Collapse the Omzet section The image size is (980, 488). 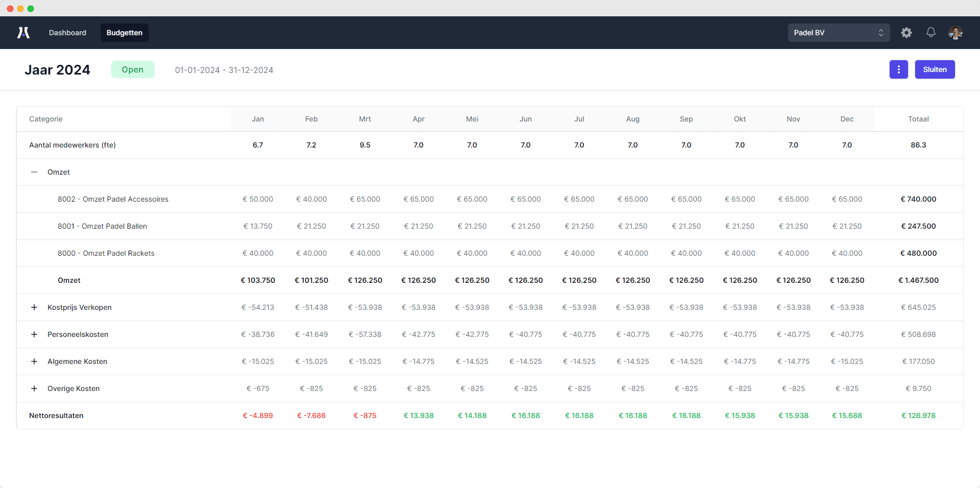[x=34, y=172]
